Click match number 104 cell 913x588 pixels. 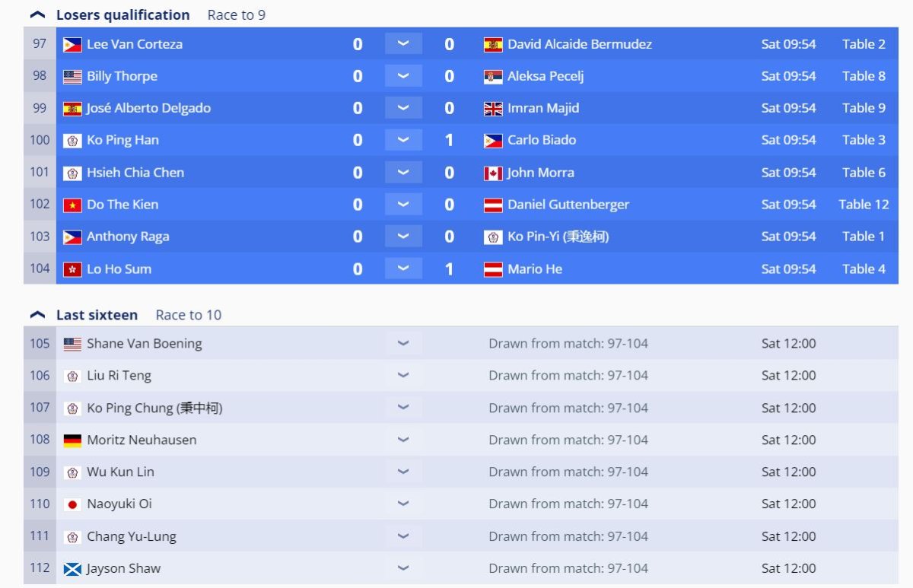click(40, 269)
